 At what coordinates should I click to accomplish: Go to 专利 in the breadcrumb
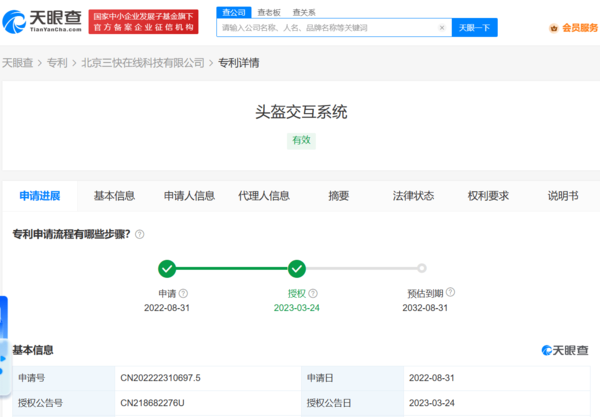pos(58,62)
